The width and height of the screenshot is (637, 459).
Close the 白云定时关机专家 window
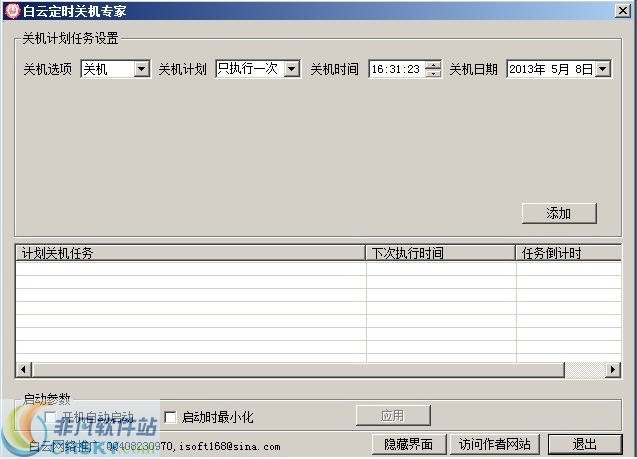tap(622, 10)
